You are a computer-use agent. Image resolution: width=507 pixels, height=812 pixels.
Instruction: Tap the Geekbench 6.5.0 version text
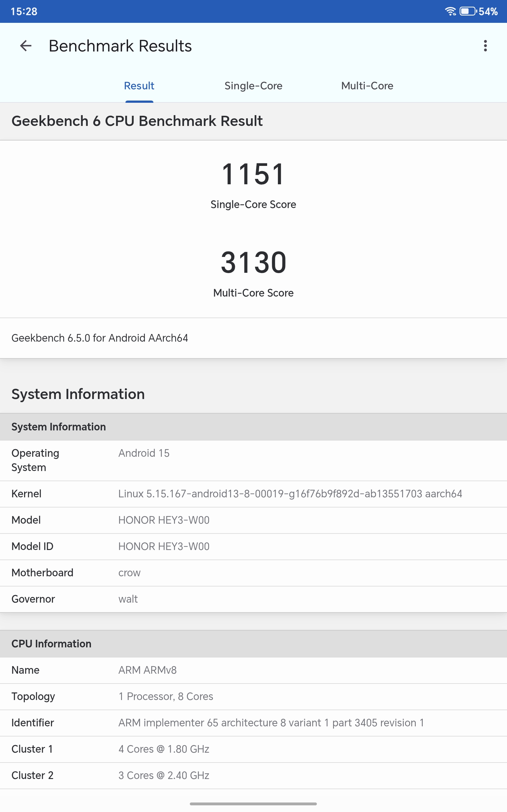[x=99, y=338]
